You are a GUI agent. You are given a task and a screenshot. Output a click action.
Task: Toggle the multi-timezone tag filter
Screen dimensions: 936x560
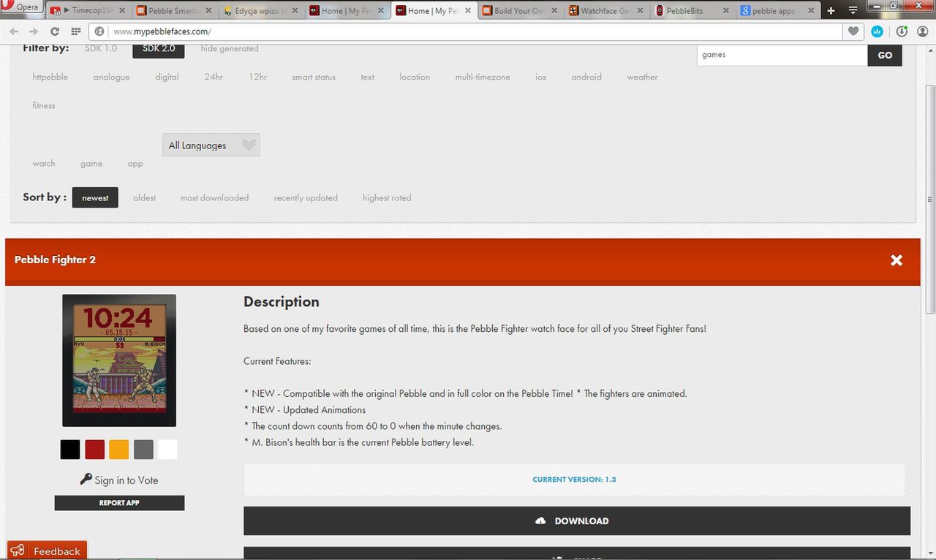483,77
